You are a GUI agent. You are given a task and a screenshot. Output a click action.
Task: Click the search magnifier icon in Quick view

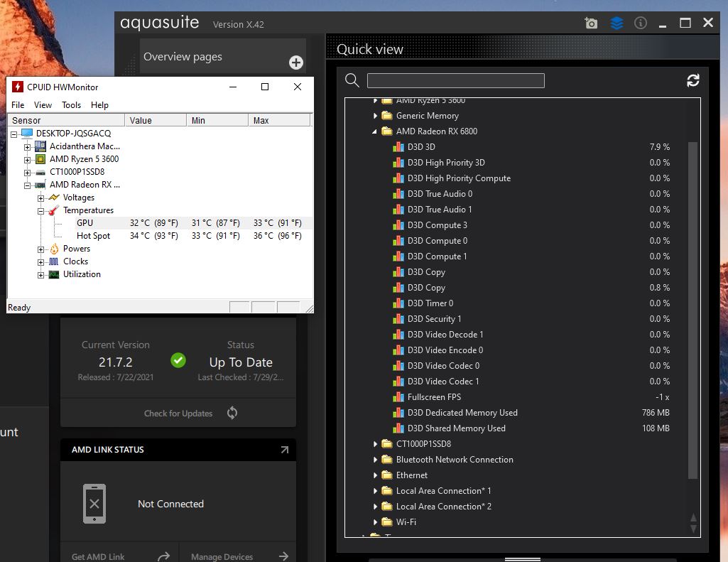tap(352, 80)
